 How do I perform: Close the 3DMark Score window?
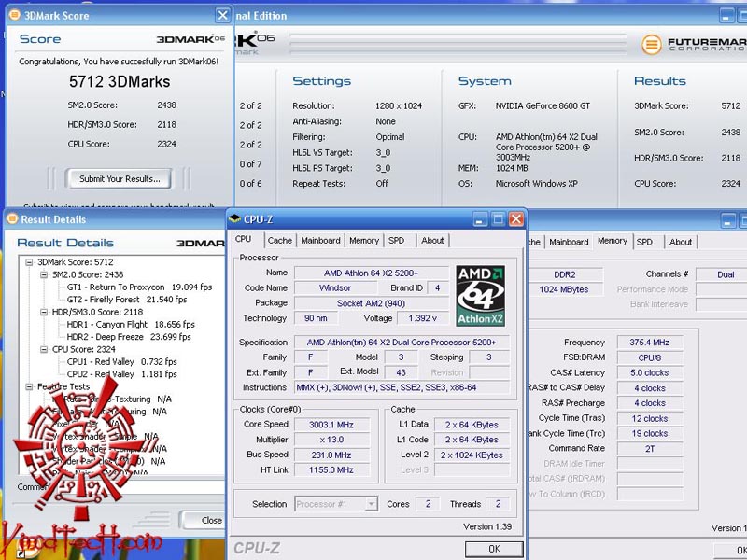[222, 15]
